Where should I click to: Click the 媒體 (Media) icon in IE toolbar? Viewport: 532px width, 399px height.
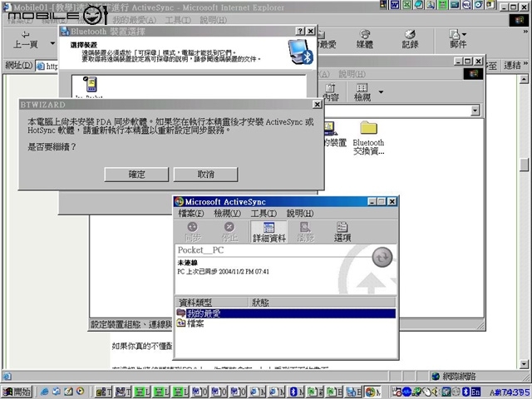(x=365, y=39)
